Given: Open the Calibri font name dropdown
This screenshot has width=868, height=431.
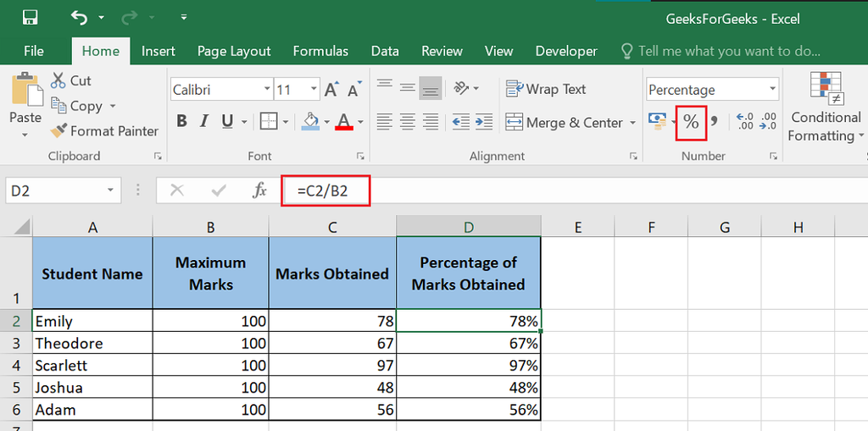Looking at the screenshot, I should click(267, 90).
